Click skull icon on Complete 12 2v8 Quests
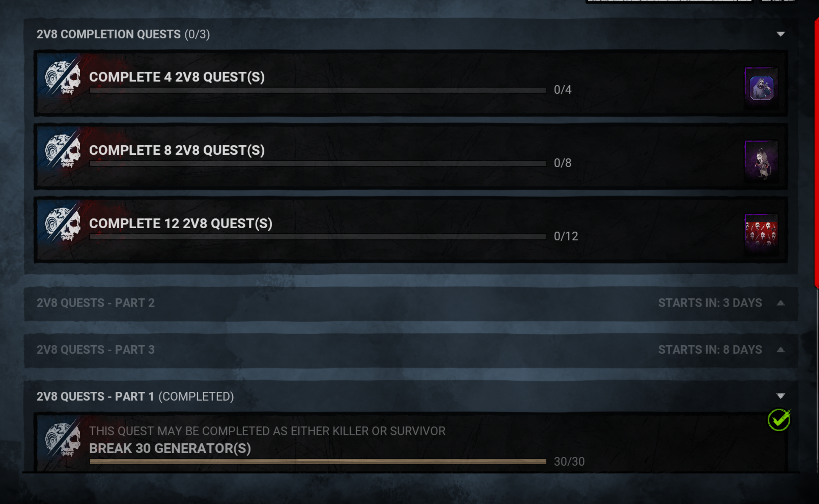Viewport: 819px width, 504px height. click(x=63, y=224)
